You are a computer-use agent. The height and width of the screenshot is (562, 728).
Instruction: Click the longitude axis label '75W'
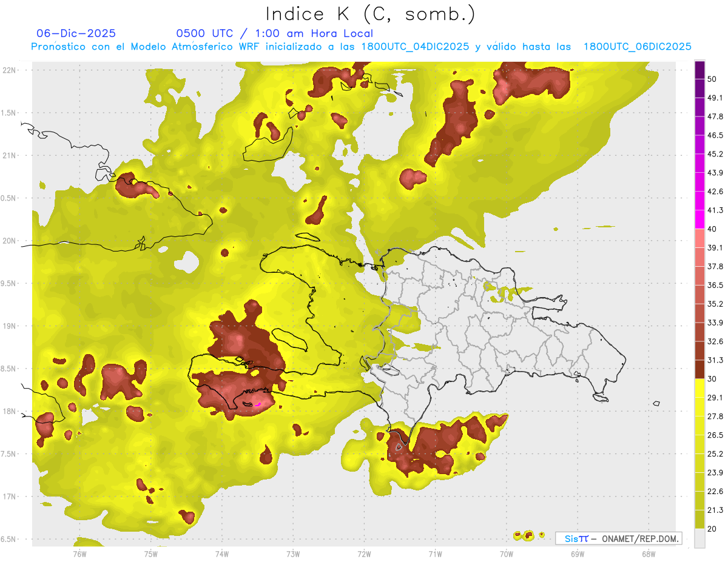click(x=150, y=554)
